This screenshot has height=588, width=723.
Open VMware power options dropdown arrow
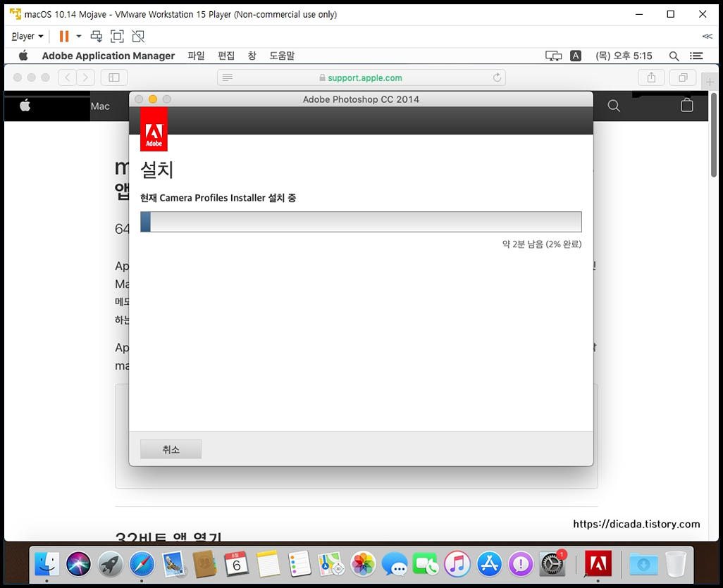[x=79, y=36]
